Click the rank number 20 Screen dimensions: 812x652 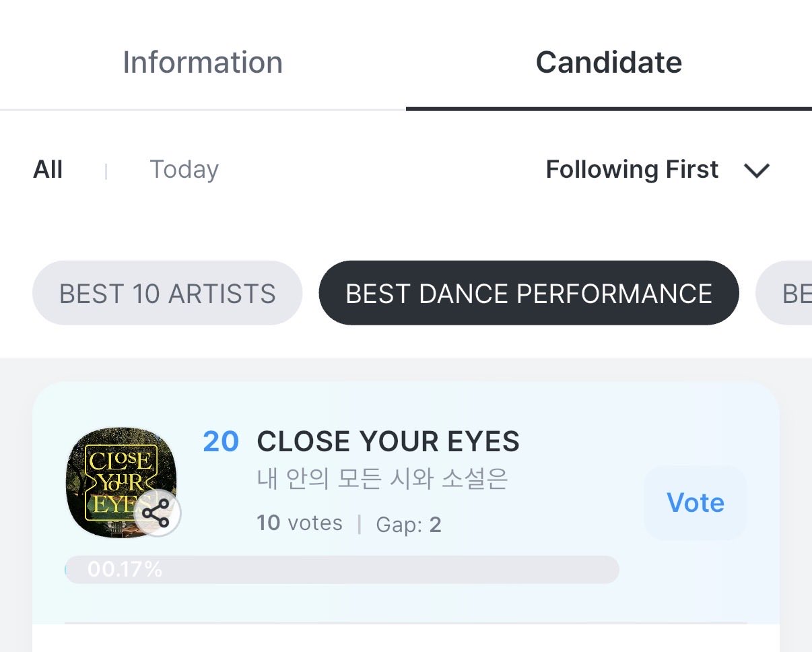pyautogui.click(x=221, y=442)
